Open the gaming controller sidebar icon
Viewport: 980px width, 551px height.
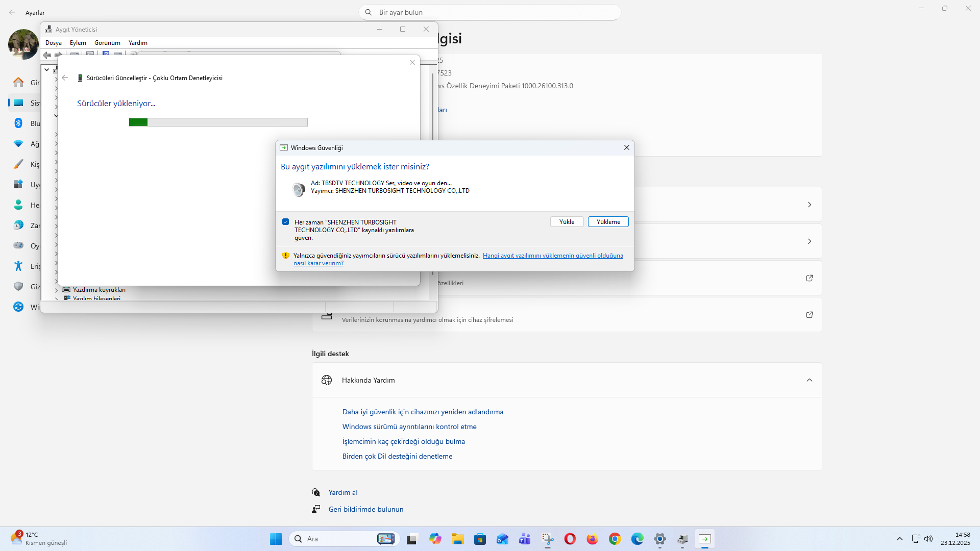coord(18,245)
